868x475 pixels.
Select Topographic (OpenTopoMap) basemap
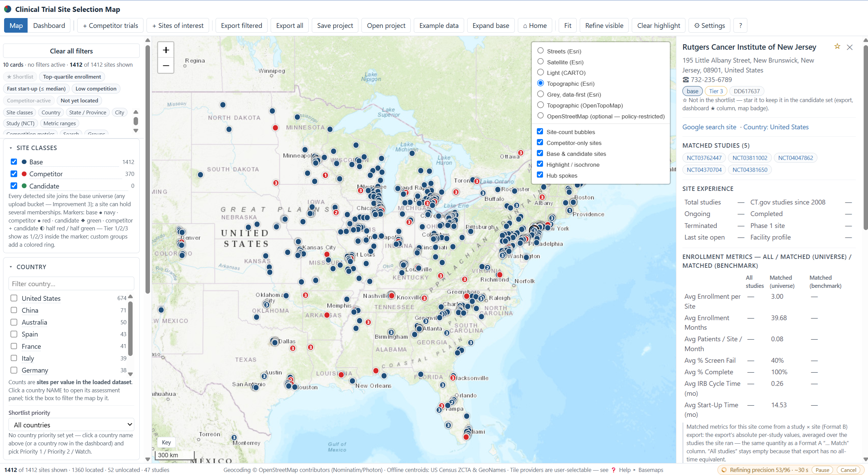point(540,105)
